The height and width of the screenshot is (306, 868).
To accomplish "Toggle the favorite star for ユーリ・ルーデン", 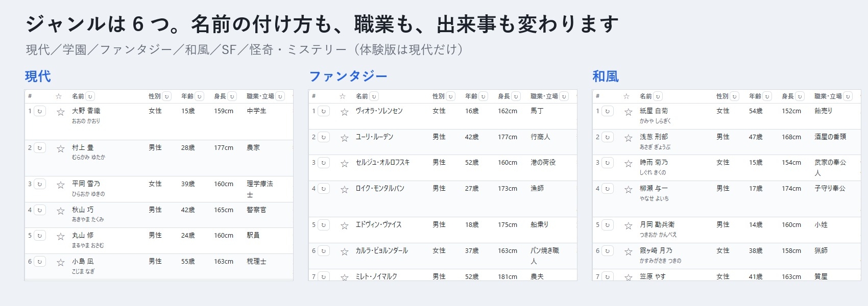I will click(345, 138).
